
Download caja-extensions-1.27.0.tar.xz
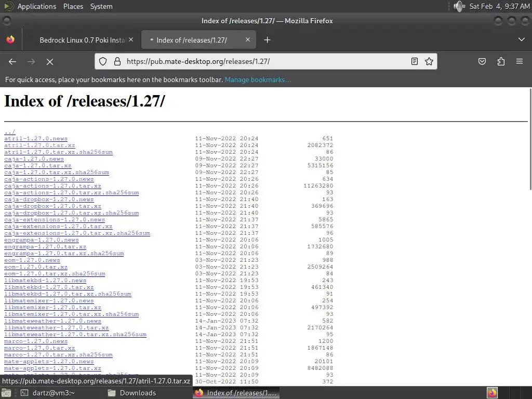point(58,227)
